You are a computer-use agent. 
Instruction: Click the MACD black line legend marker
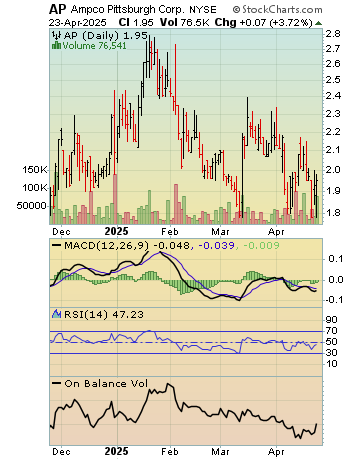[57, 246]
